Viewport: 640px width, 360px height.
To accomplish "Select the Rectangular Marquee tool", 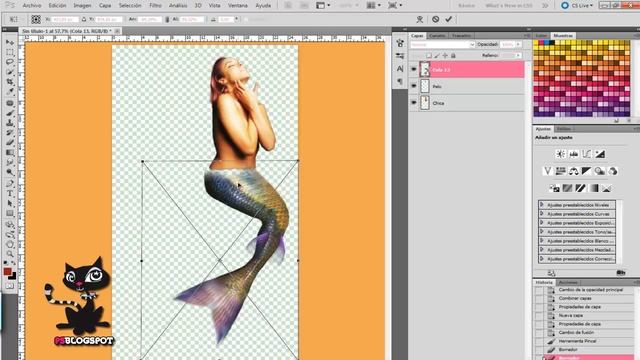I will 10,52.
